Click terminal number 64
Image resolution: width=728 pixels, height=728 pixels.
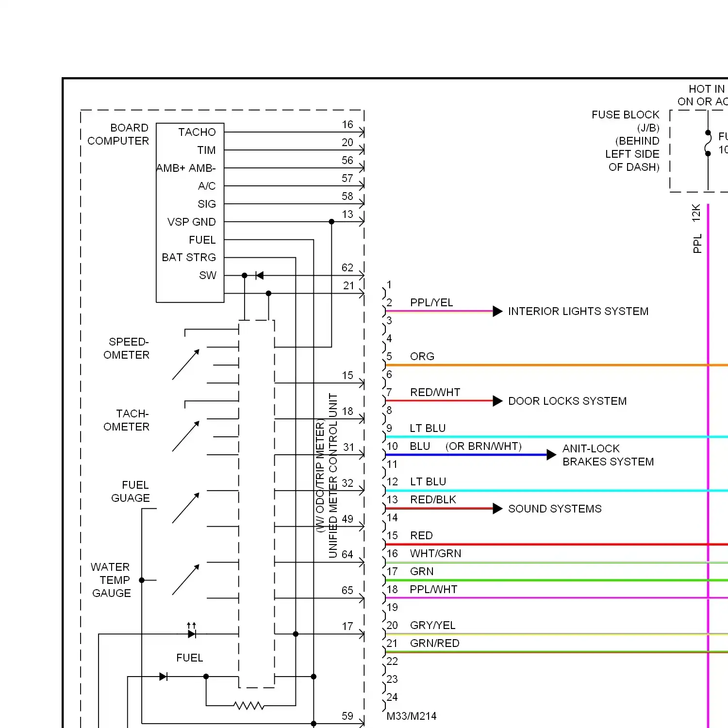[x=347, y=554]
